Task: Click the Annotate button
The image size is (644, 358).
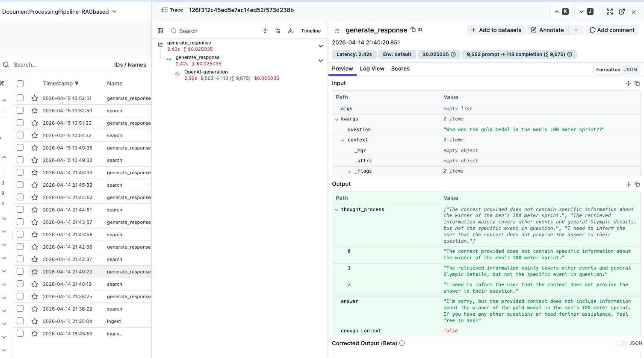Action: click(548, 30)
